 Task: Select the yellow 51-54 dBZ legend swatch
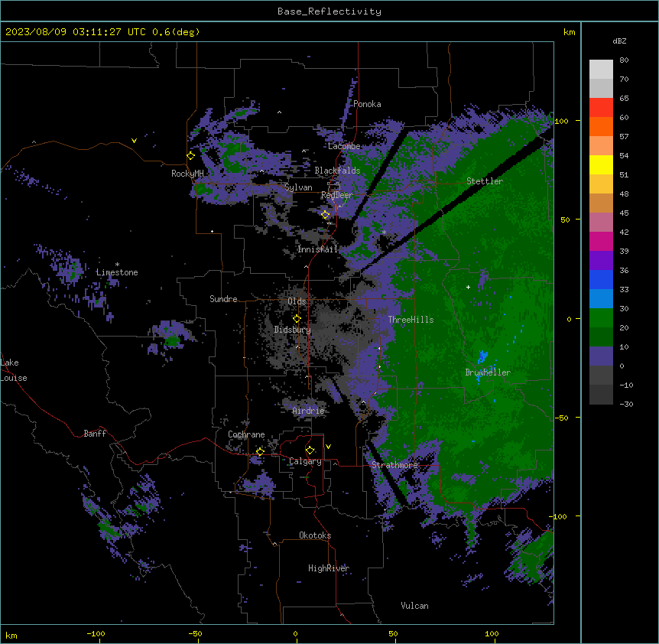pos(601,164)
